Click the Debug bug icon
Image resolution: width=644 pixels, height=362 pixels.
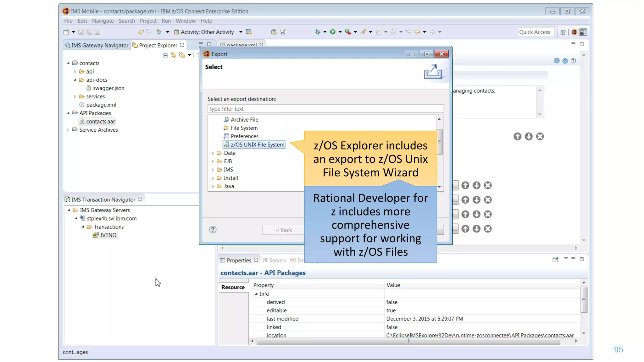click(x=318, y=32)
